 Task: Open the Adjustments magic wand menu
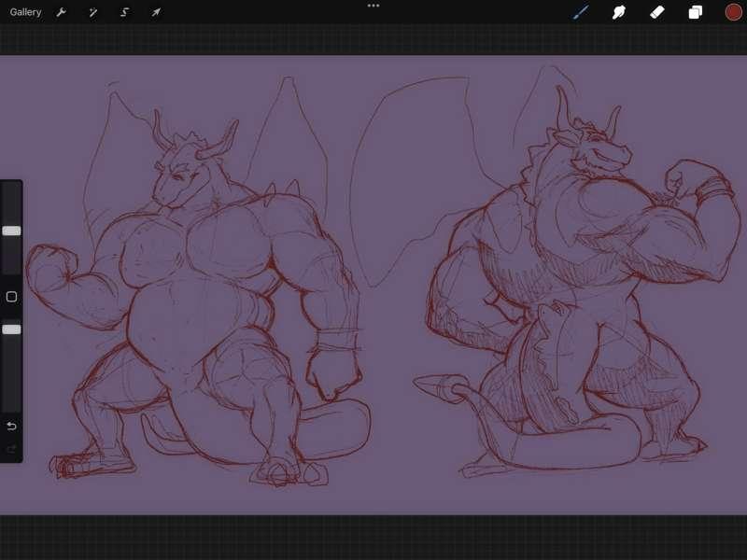(92, 12)
